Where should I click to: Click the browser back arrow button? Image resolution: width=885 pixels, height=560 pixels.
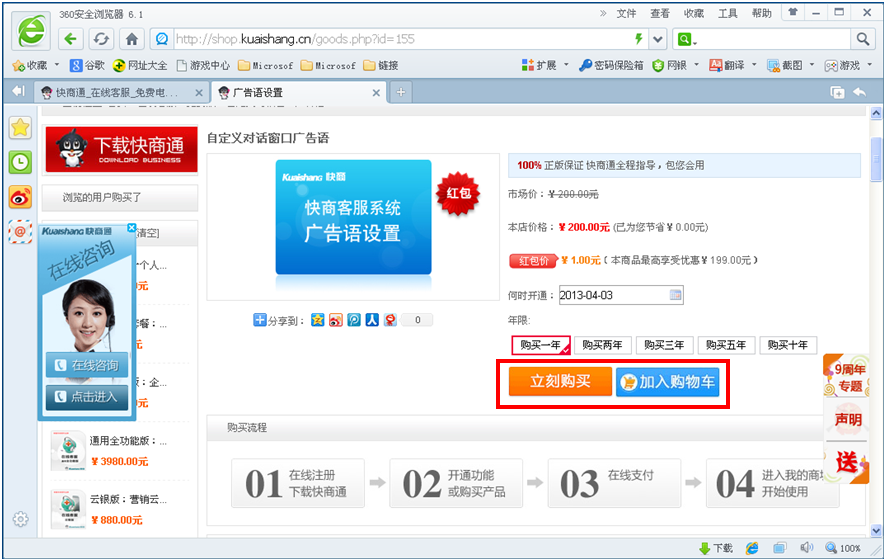coord(70,39)
